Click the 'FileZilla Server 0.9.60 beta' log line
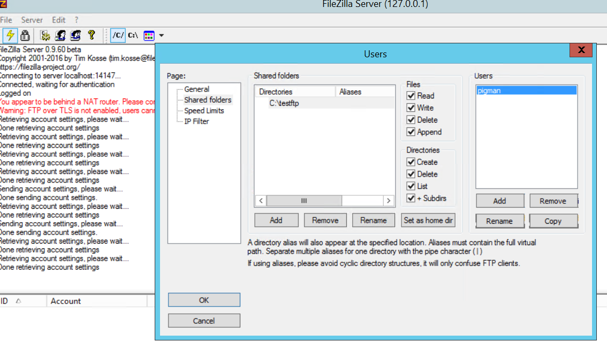 pyautogui.click(x=41, y=50)
